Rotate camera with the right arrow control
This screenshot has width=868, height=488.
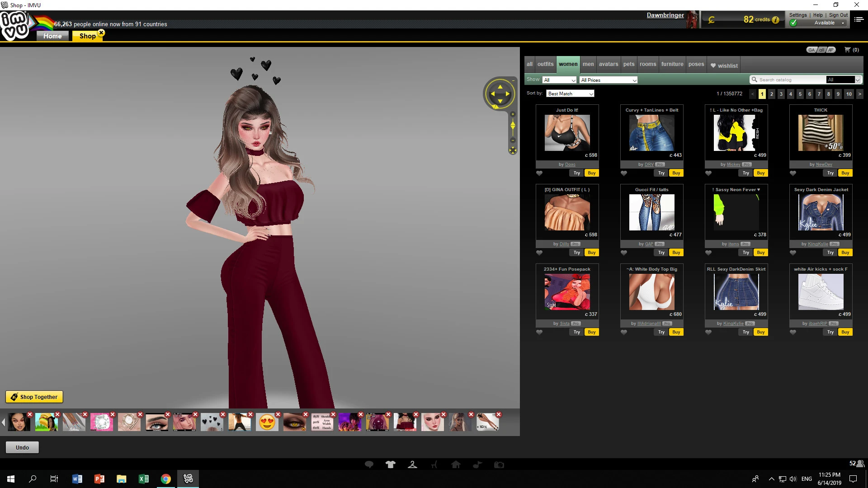(508, 94)
